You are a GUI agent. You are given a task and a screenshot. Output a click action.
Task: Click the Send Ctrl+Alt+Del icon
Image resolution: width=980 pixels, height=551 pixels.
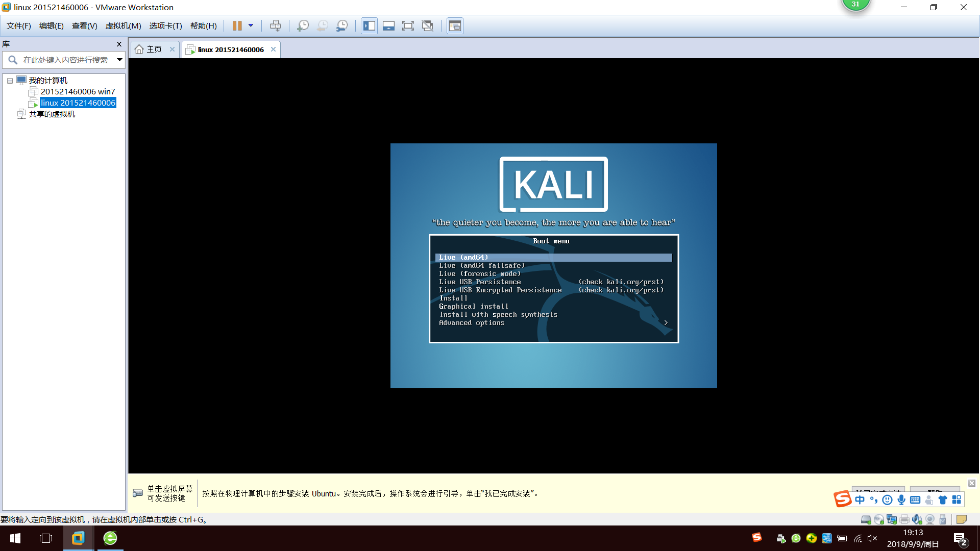(x=275, y=26)
